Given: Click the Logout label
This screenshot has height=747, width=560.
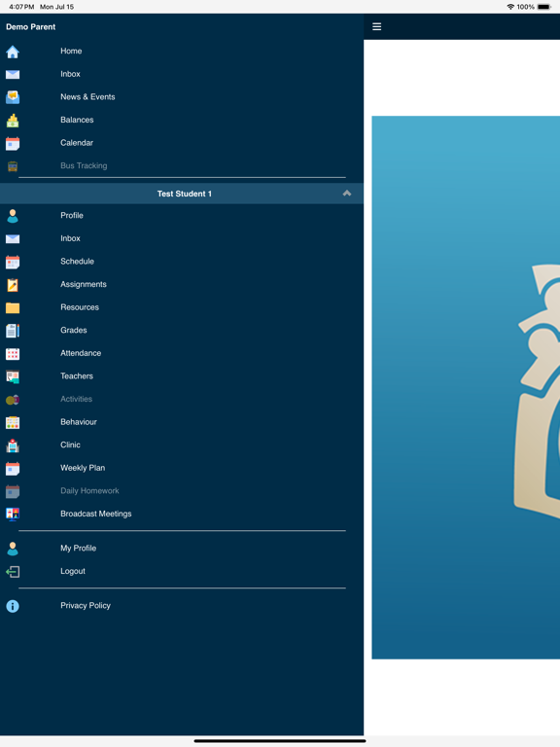Looking at the screenshot, I should (x=73, y=571).
